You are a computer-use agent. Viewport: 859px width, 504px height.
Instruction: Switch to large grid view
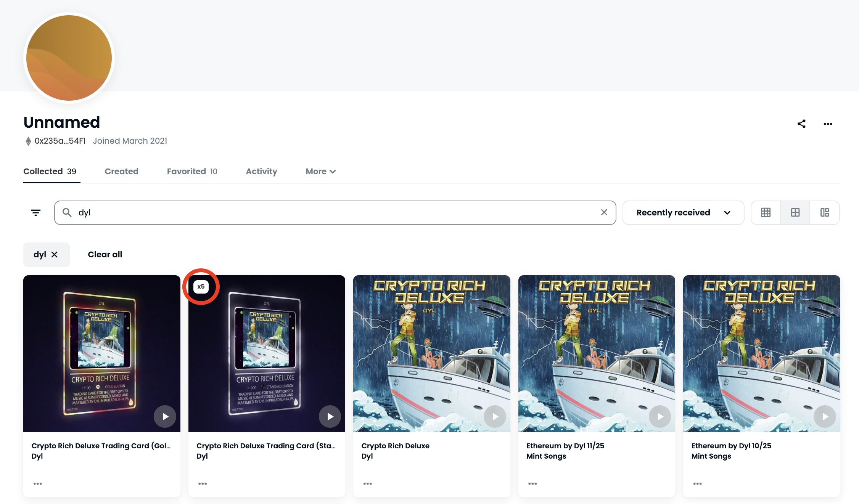tap(795, 213)
